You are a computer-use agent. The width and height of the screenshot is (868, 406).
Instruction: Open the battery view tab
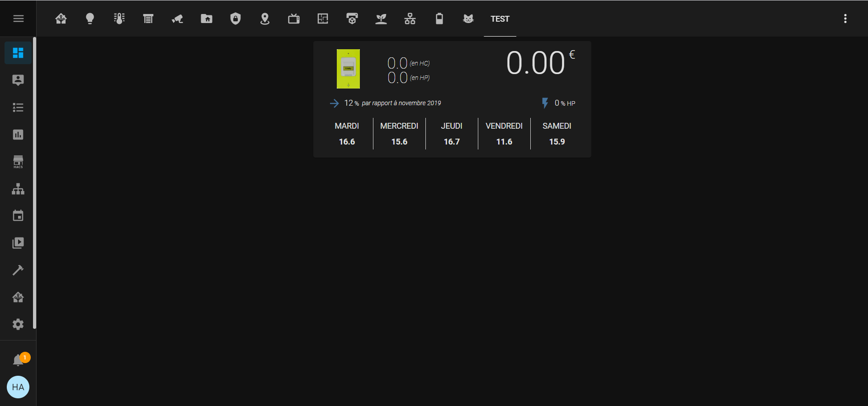(439, 19)
